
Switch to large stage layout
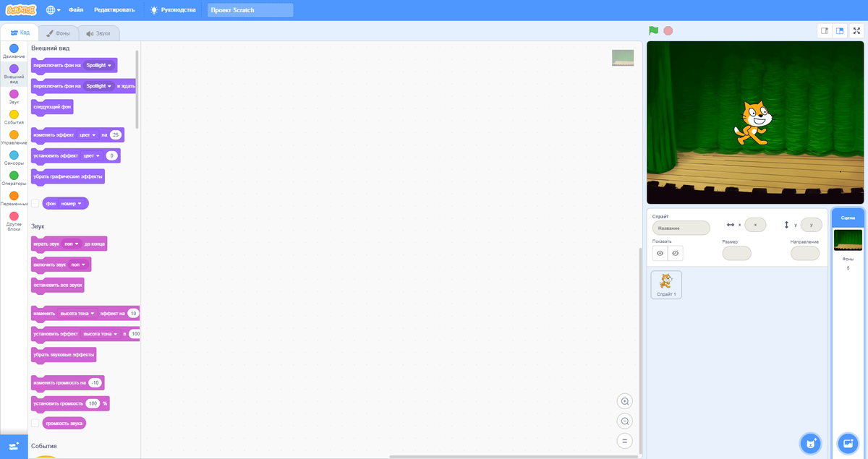tap(840, 30)
